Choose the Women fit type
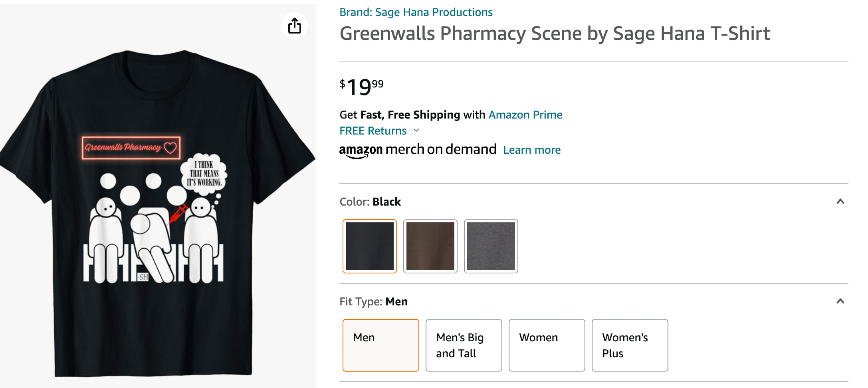This screenshot has height=388, width=868. (x=547, y=345)
